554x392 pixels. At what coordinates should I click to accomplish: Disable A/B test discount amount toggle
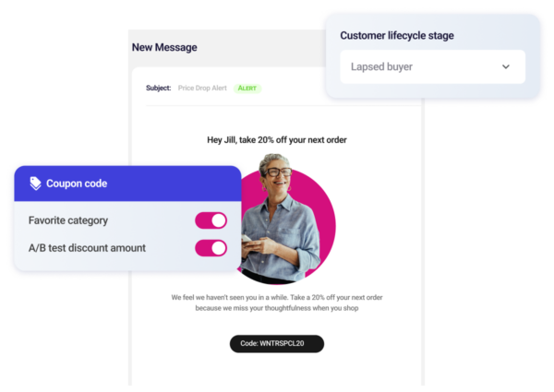click(211, 248)
